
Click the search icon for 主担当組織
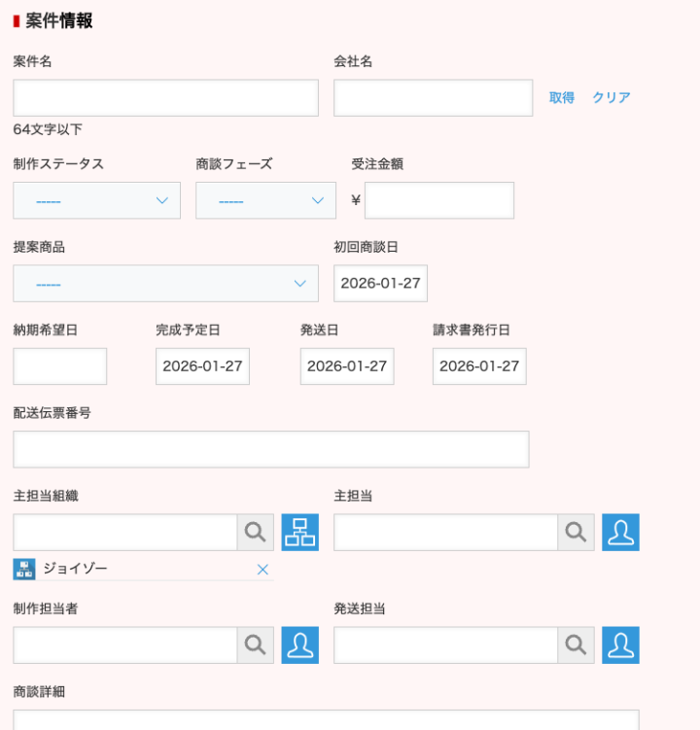255,533
